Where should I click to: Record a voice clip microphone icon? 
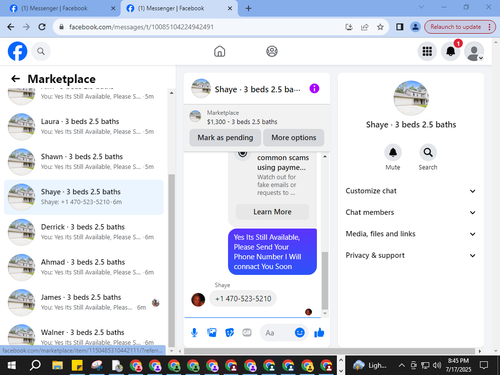(194, 332)
